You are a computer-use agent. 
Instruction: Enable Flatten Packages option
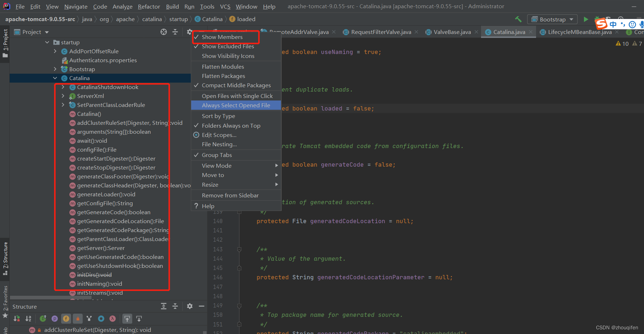(236, 76)
